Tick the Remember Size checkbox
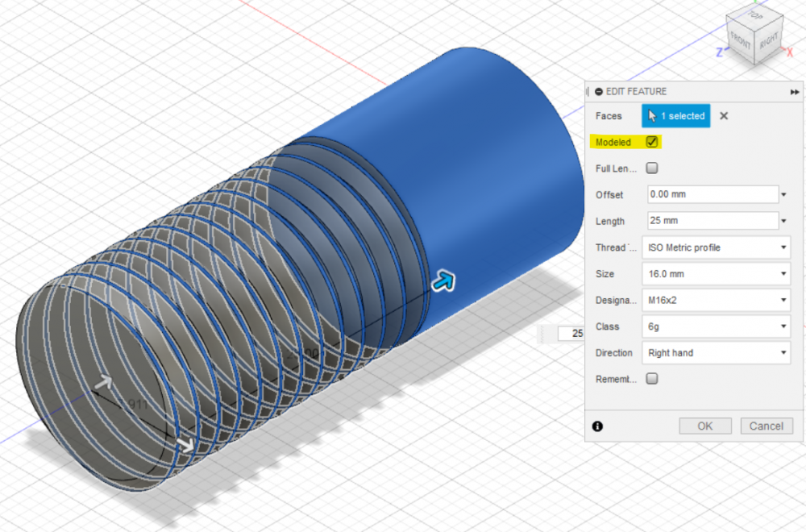The width and height of the screenshot is (806, 532). click(x=652, y=379)
